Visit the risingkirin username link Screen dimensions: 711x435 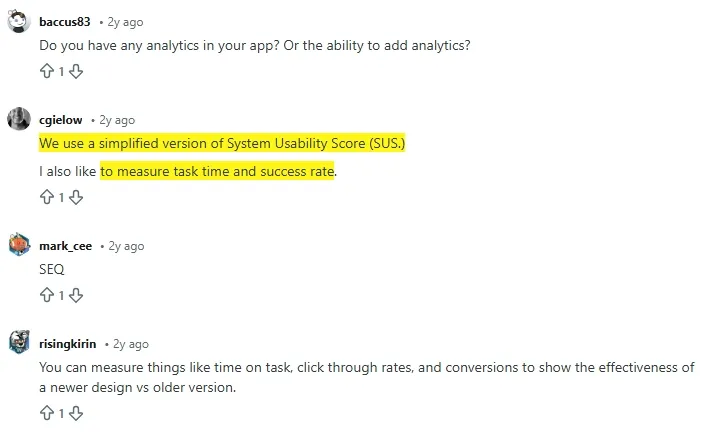(68, 343)
